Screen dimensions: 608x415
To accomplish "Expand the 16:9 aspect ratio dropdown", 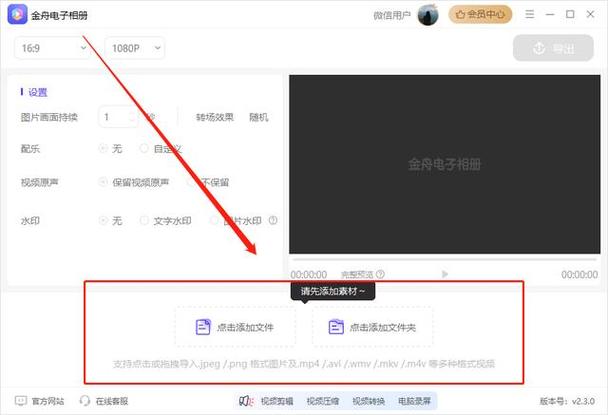I will coord(52,48).
